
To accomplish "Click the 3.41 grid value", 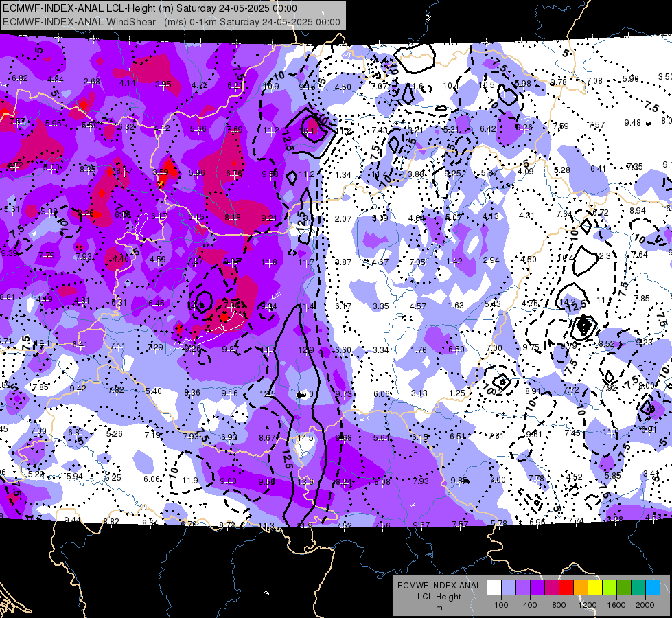I will pos(651,474).
